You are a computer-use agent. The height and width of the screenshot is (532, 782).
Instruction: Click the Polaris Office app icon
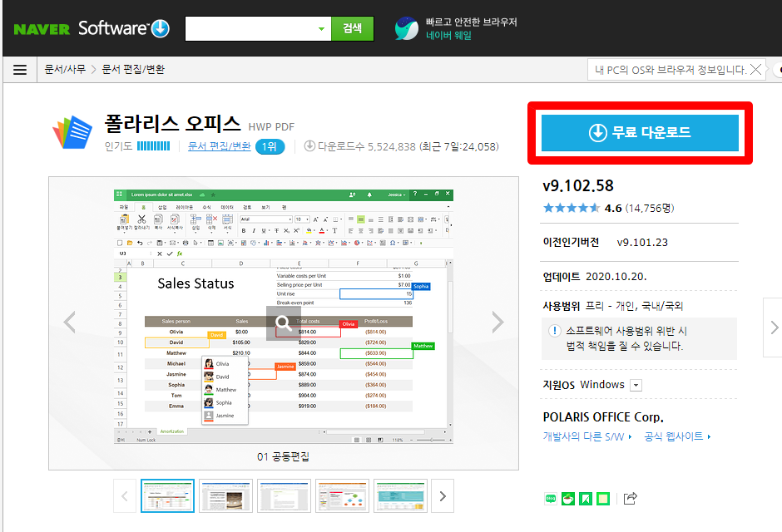[73, 132]
